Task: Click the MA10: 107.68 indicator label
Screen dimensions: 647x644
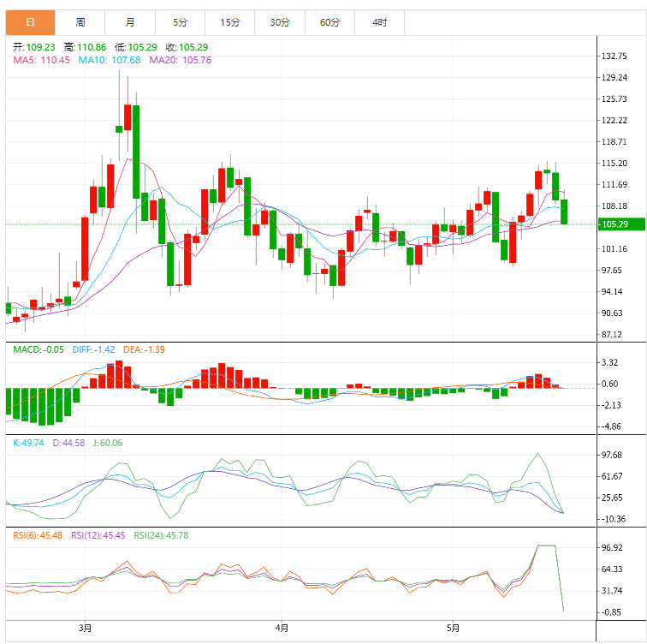Action: [110, 60]
